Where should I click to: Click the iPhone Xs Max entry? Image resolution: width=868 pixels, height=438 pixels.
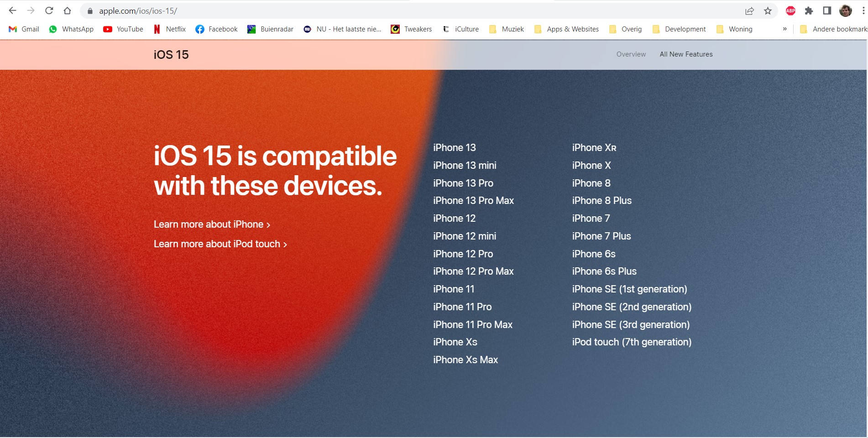(x=465, y=360)
